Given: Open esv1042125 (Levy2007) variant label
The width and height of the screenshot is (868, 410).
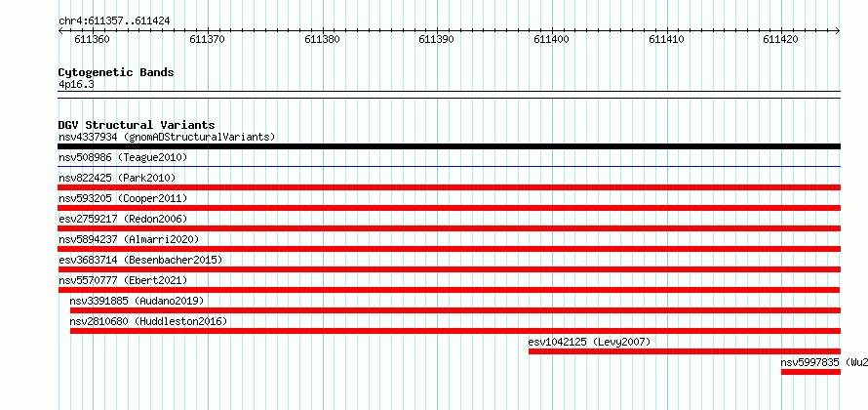Looking at the screenshot, I should [589, 342].
